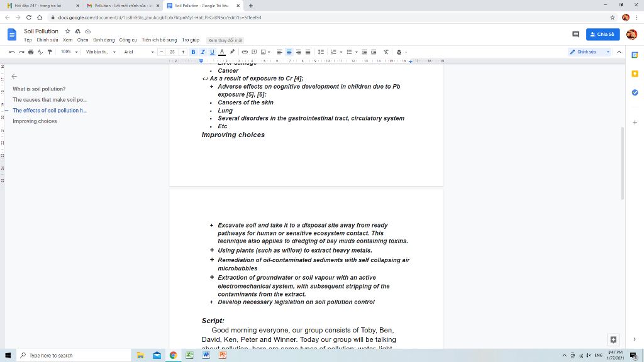Choose the text color swatch
This screenshot has width=644, height=362.
222,52
